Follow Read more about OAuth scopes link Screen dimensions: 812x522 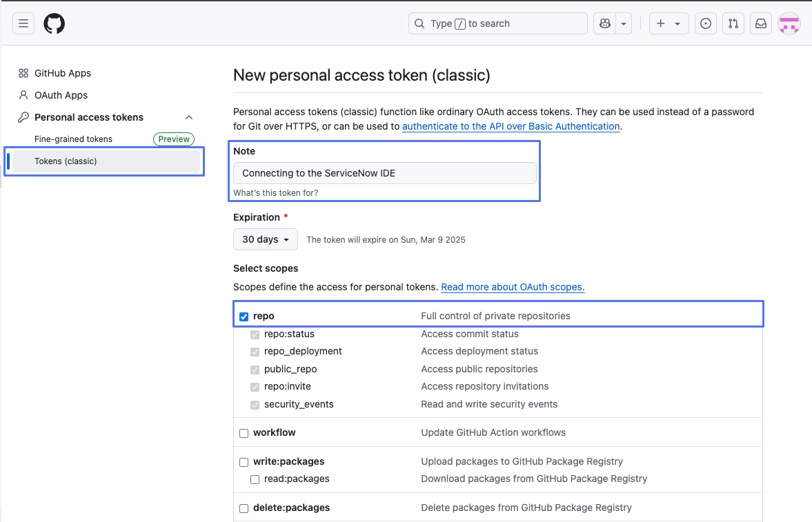[513, 287]
